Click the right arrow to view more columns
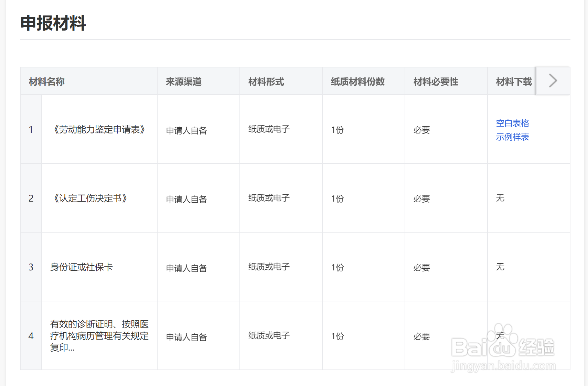 (x=552, y=81)
